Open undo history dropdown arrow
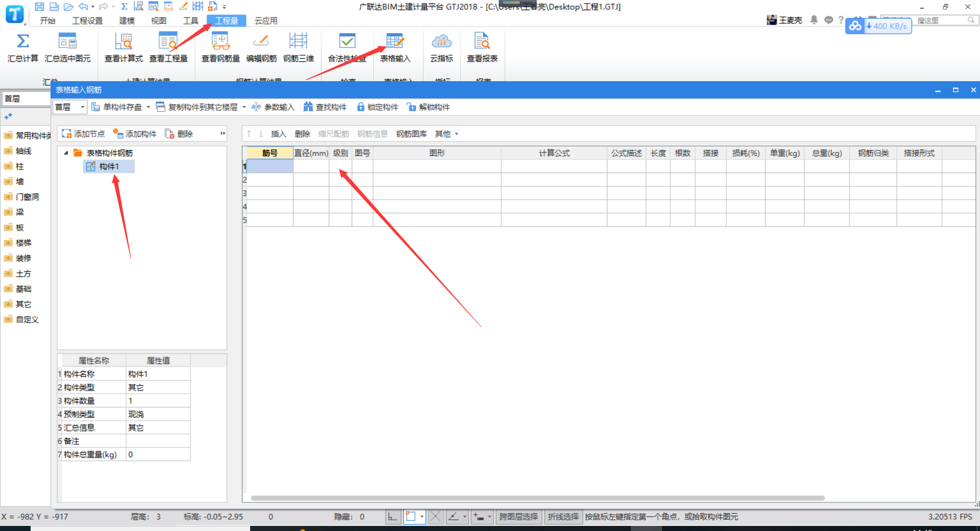Screen dimensions: 980x531 point(92,7)
